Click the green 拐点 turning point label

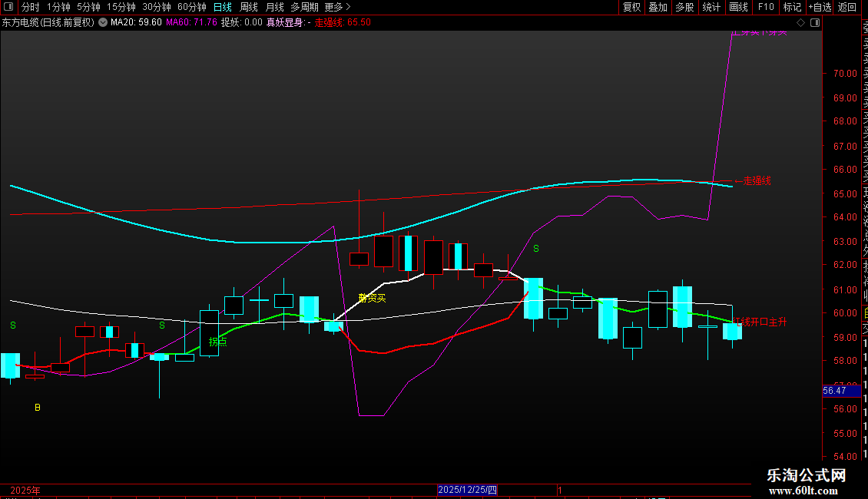pos(217,342)
